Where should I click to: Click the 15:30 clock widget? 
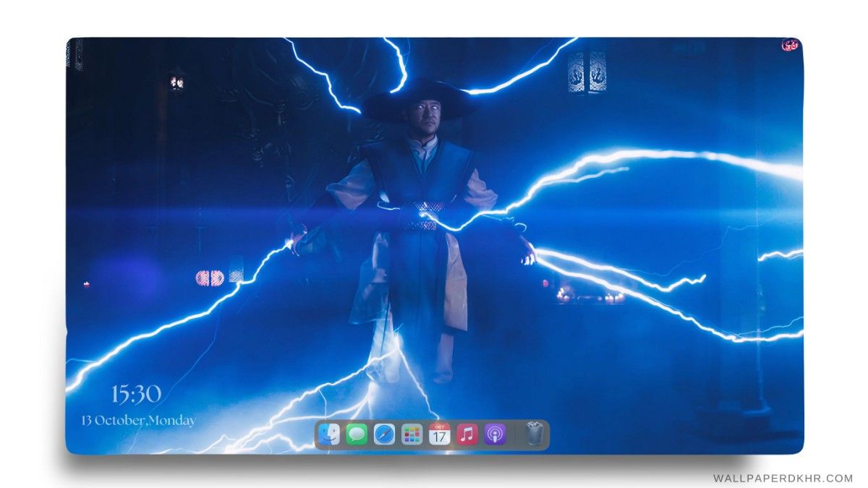click(x=136, y=394)
